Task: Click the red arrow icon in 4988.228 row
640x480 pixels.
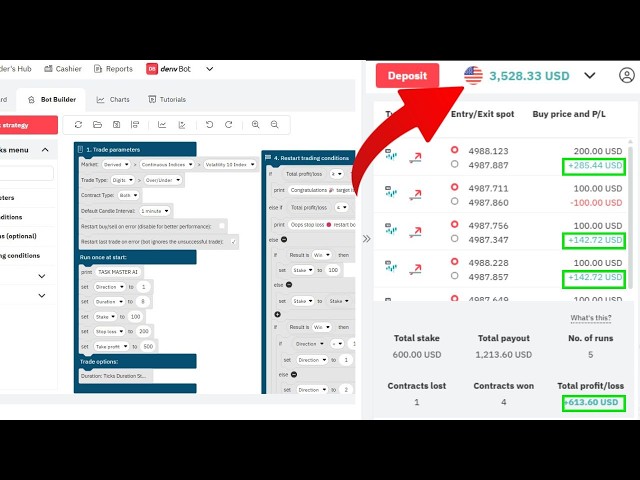Action: pyautogui.click(x=416, y=269)
